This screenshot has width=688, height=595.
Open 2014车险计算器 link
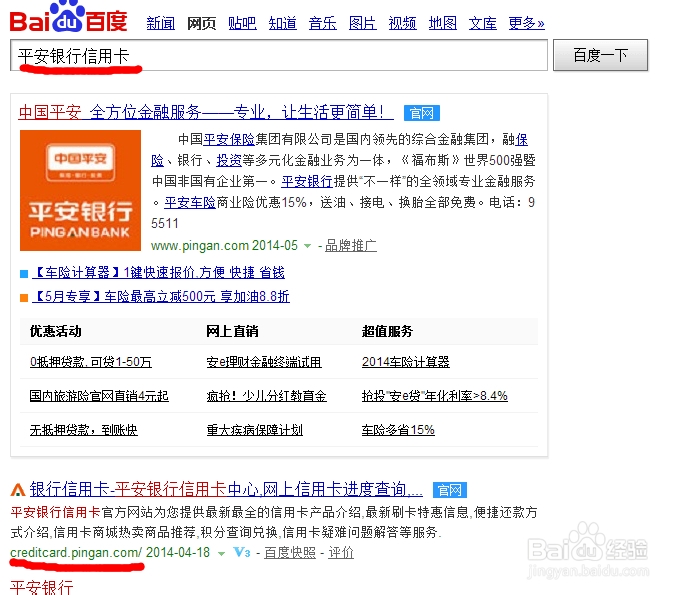coord(406,362)
